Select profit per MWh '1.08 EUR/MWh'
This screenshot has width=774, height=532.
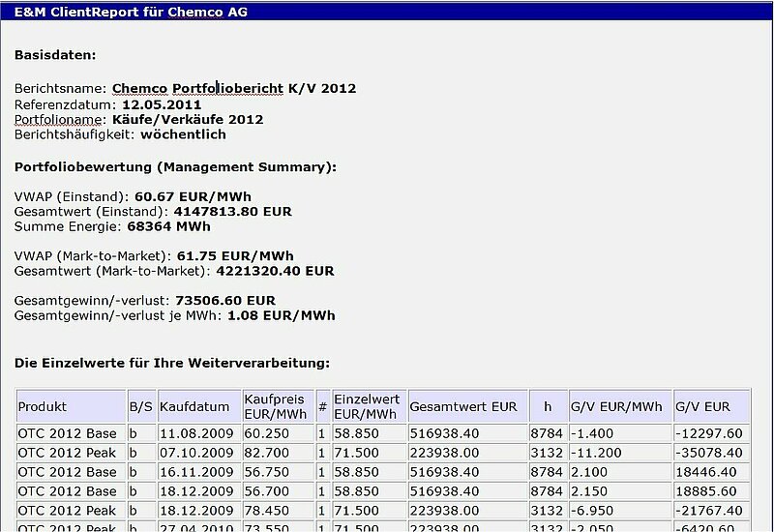pos(282,315)
